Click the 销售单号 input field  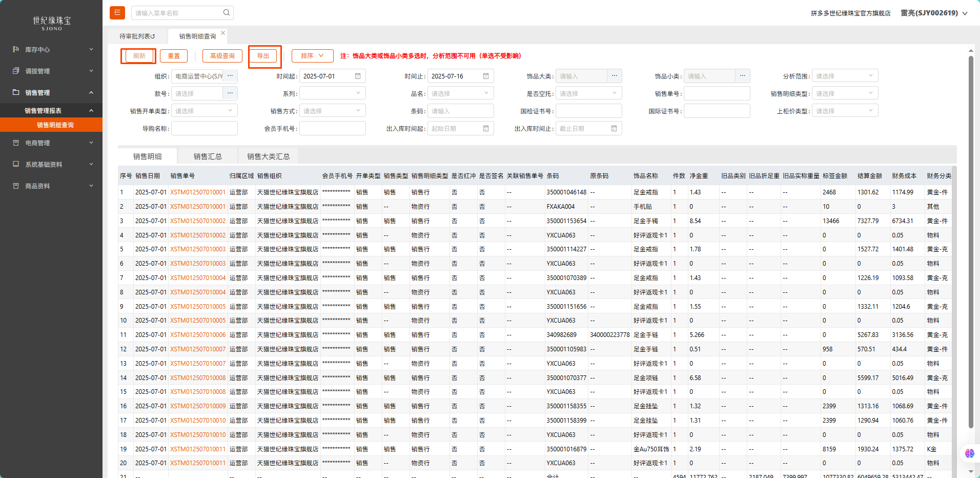click(717, 94)
